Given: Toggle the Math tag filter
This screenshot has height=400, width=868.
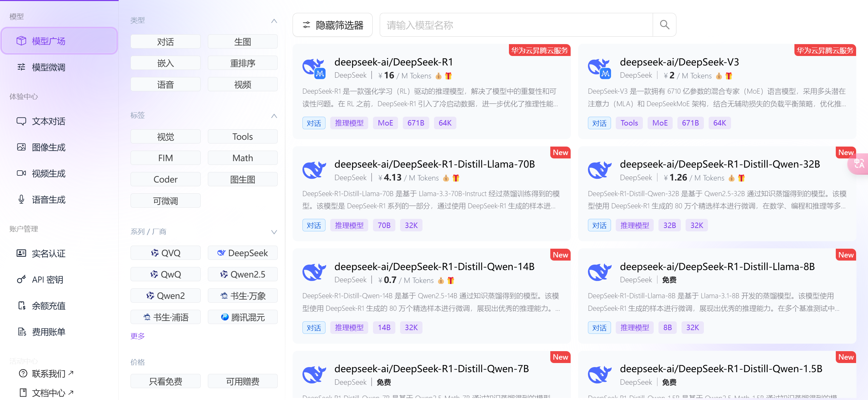Looking at the screenshot, I should pos(243,158).
